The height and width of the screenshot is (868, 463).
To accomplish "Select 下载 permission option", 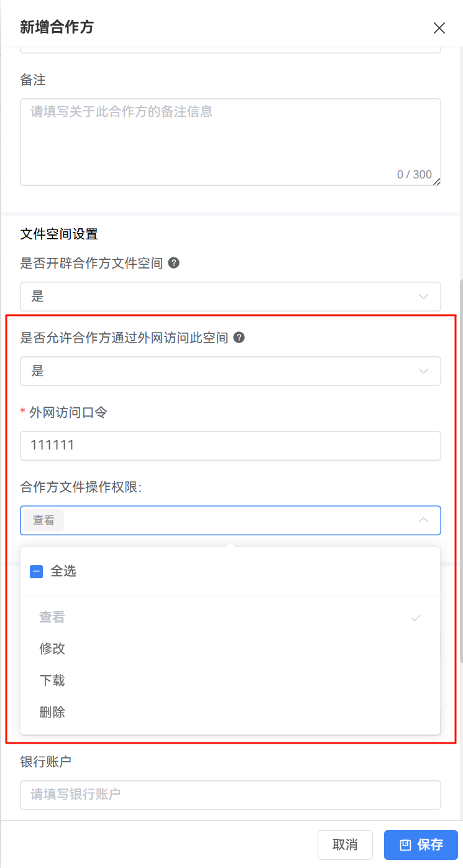I will [x=52, y=680].
